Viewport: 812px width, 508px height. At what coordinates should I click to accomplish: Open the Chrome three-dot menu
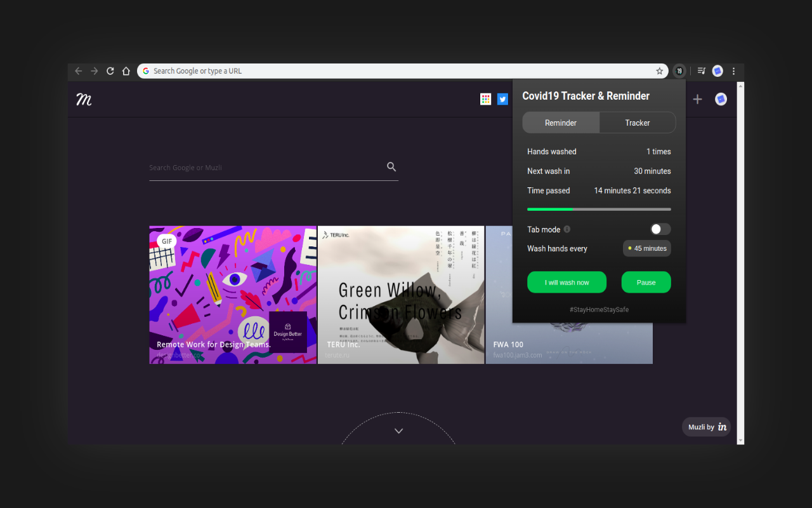click(734, 71)
